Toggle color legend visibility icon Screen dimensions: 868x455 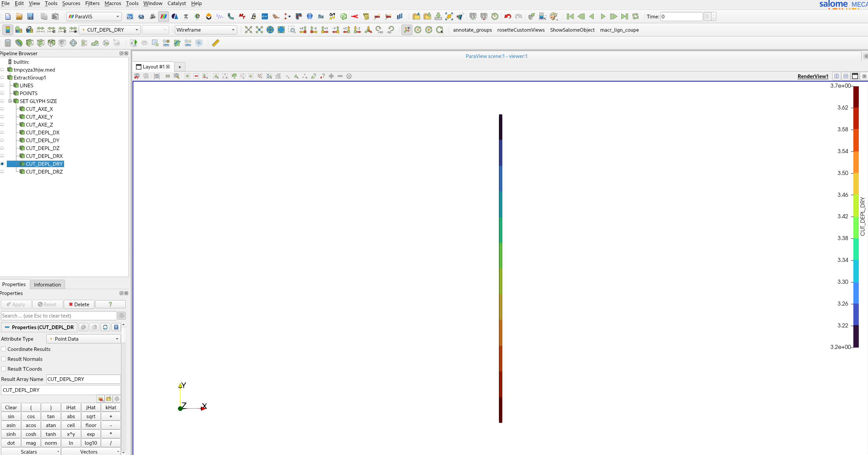coord(7,30)
